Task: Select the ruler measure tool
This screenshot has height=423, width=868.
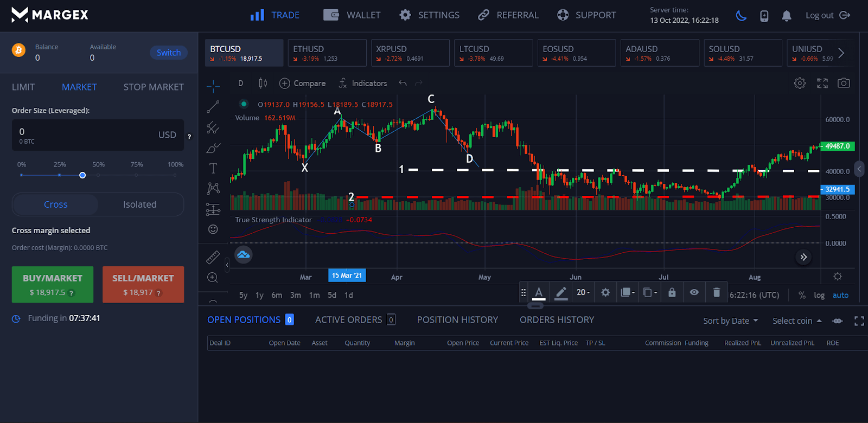Action: click(213, 257)
